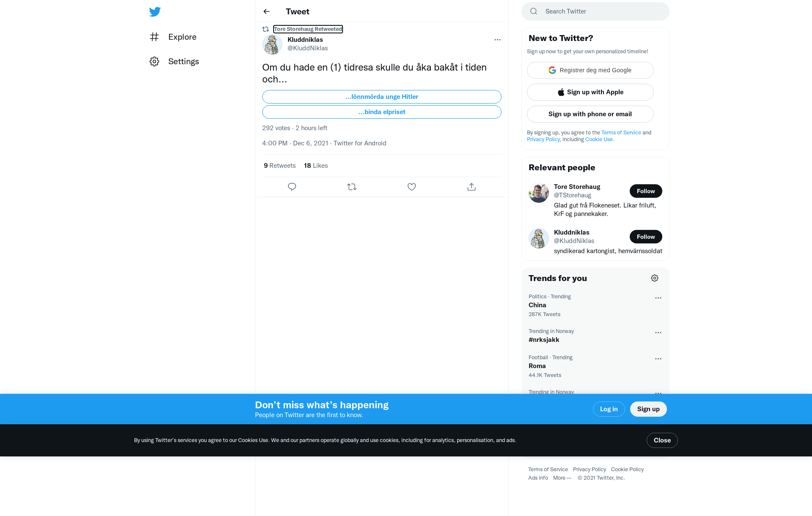This screenshot has height=516, width=812.
Task: Follow Tore Storehaug
Action: click(x=646, y=191)
